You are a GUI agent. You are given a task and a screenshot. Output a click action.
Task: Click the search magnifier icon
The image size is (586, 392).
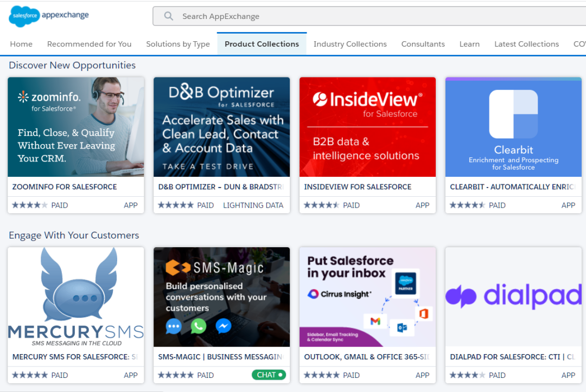click(169, 16)
